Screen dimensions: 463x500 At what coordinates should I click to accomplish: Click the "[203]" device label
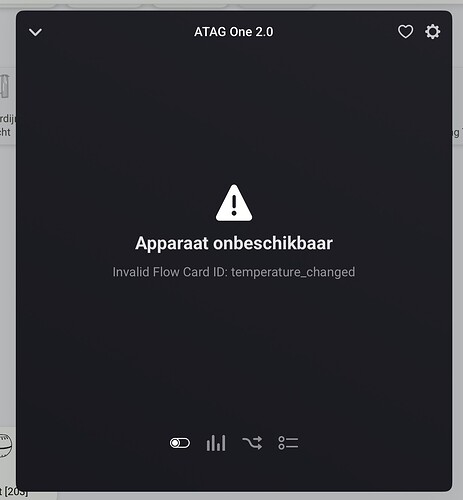tap(13, 492)
